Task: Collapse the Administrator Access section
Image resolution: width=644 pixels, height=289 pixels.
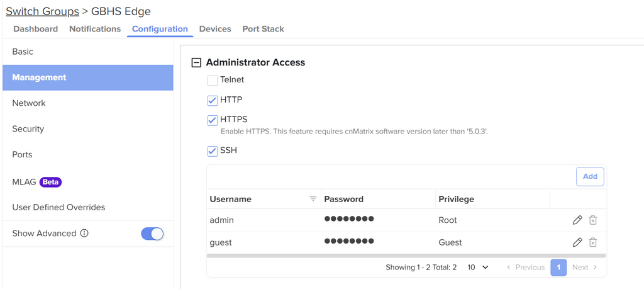Action: click(x=196, y=62)
